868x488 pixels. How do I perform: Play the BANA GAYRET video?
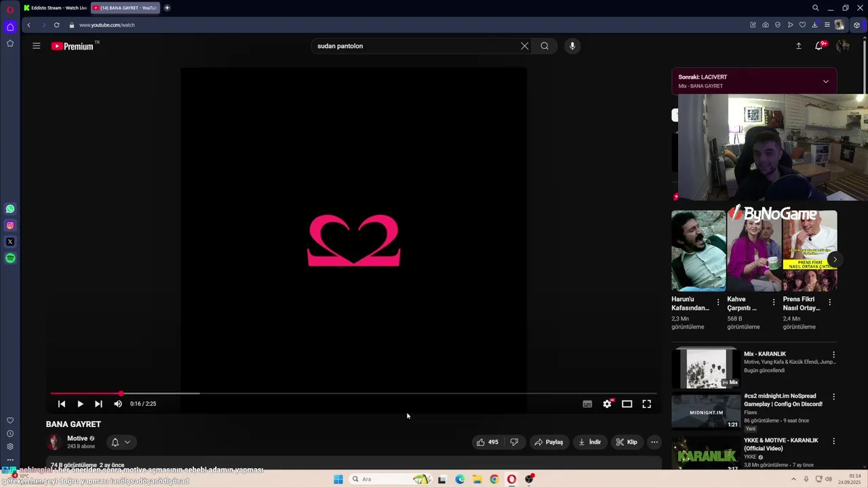[80, 404]
